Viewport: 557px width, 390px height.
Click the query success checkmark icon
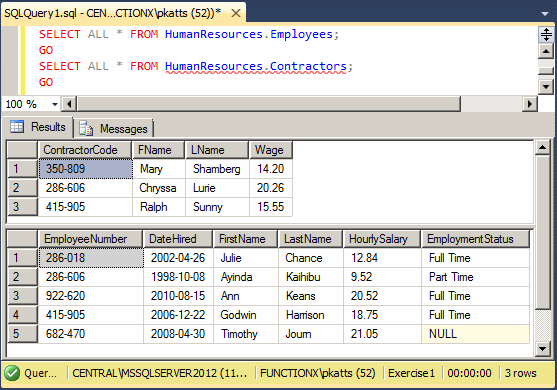coord(12,373)
